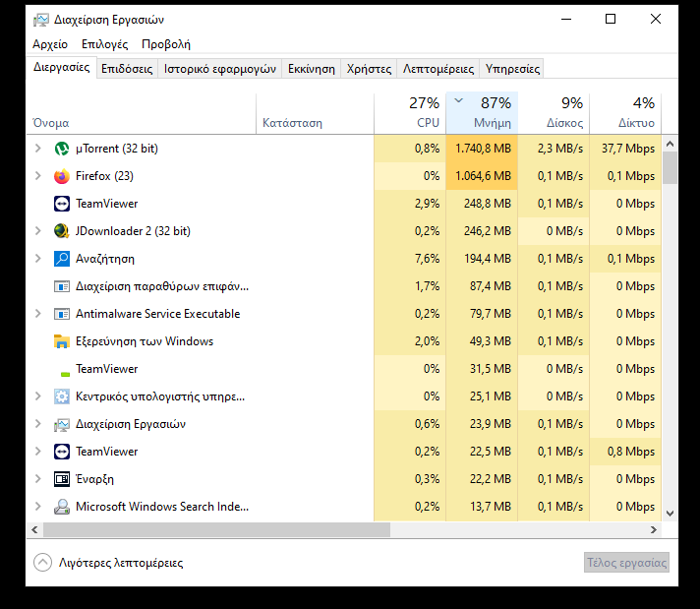This screenshot has height=609, width=700.
Task: Switch to the Χρήστες tab
Action: (x=369, y=69)
